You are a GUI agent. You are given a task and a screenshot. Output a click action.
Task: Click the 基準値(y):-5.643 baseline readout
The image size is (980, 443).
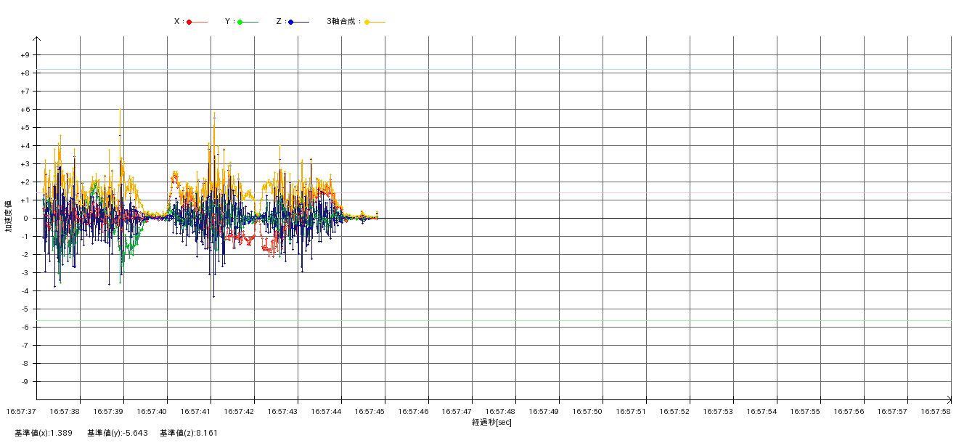click(x=117, y=433)
